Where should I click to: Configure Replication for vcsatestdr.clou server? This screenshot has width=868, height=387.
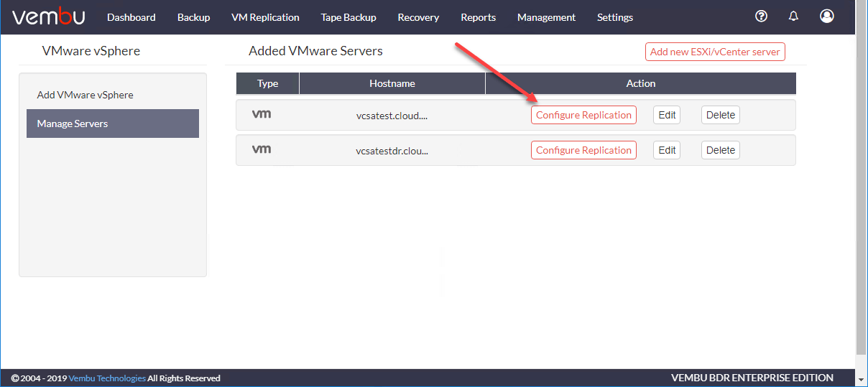pyautogui.click(x=583, y=150)
